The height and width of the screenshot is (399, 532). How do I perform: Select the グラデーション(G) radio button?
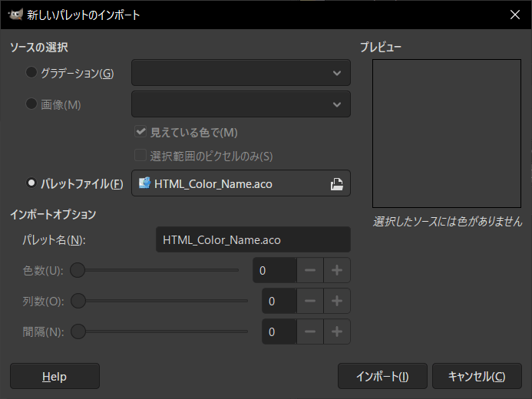(x=31, y=72)
